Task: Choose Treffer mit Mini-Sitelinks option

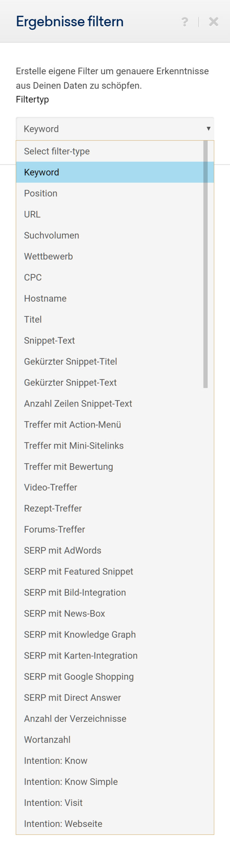Action: pos(74,446)
